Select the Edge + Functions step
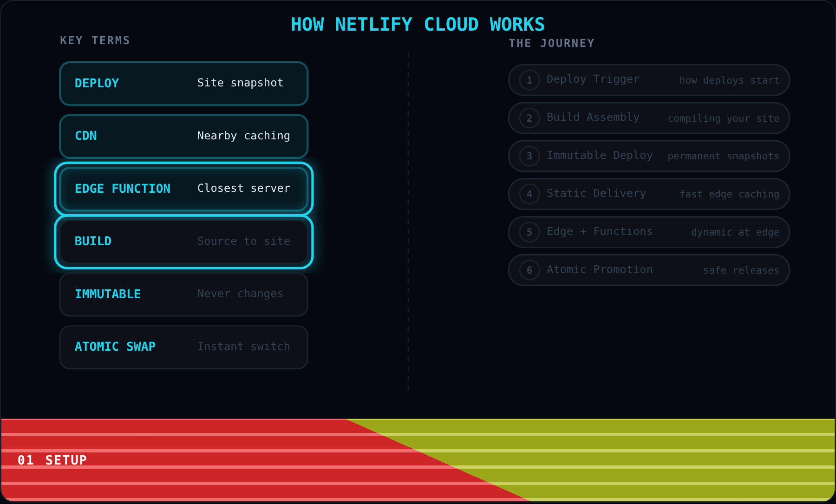The width and height of the screenshot is (836, 504). tap(649, 232)
